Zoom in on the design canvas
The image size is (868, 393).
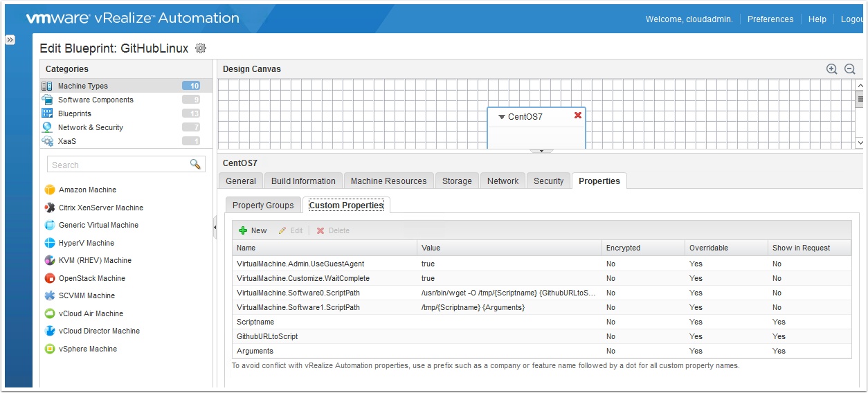832,69
